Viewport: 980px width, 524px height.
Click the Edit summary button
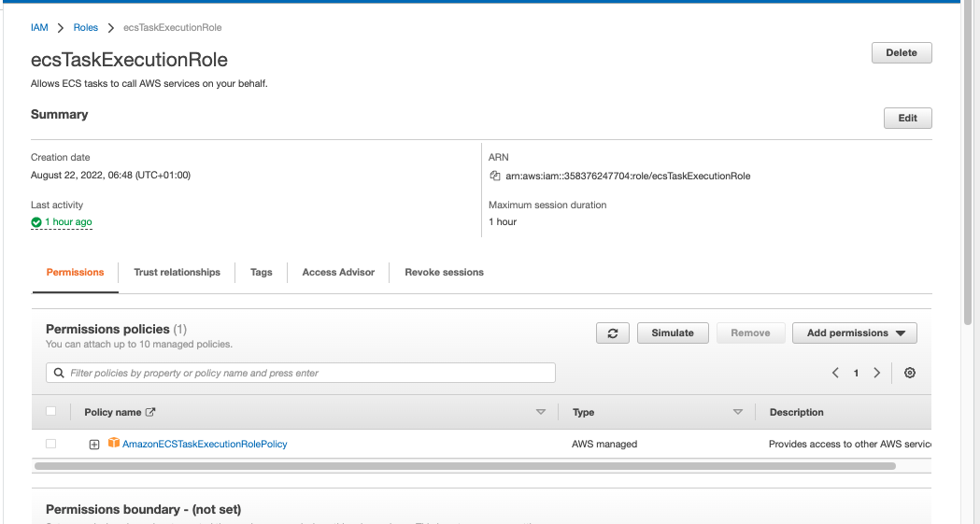pos(907,118)
